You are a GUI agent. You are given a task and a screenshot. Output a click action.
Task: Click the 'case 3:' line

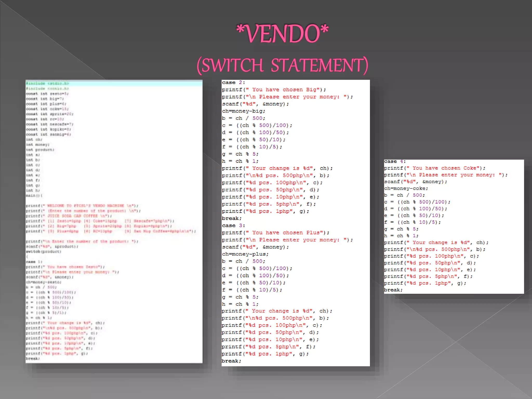tap(234, 225)
